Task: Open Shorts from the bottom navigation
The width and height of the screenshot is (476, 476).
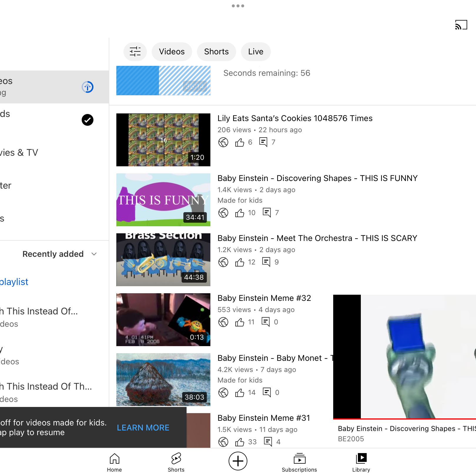Action: 176,462
